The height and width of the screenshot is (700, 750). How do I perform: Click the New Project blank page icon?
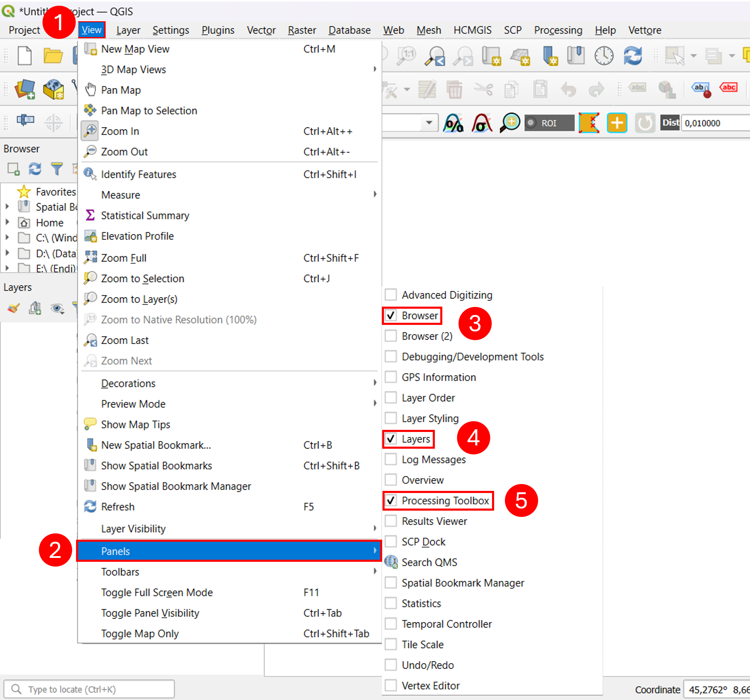pos(25,56)
